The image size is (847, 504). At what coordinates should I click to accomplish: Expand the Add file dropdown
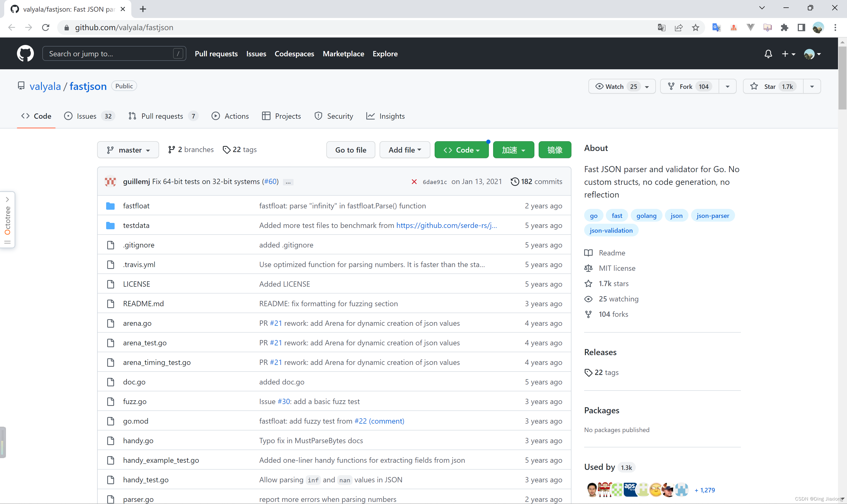click(x=404, y=150)
